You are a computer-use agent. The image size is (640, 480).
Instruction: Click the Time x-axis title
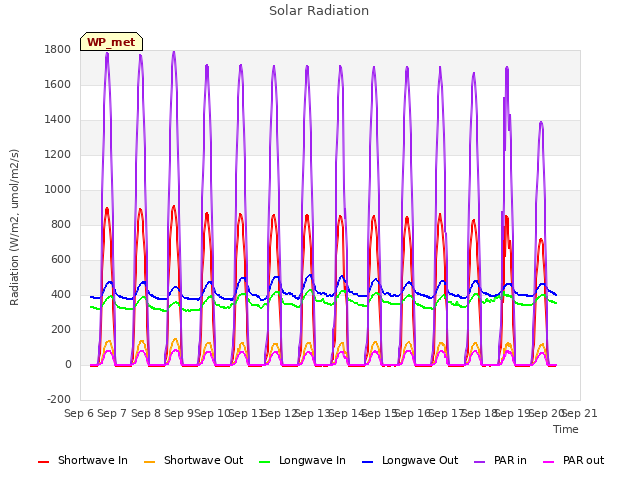tap(566, 429)
